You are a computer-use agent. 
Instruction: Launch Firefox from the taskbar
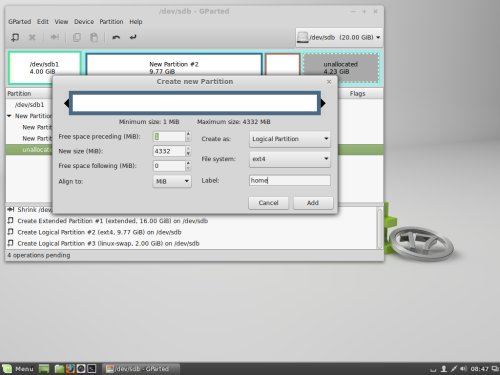tap(70, 369)
